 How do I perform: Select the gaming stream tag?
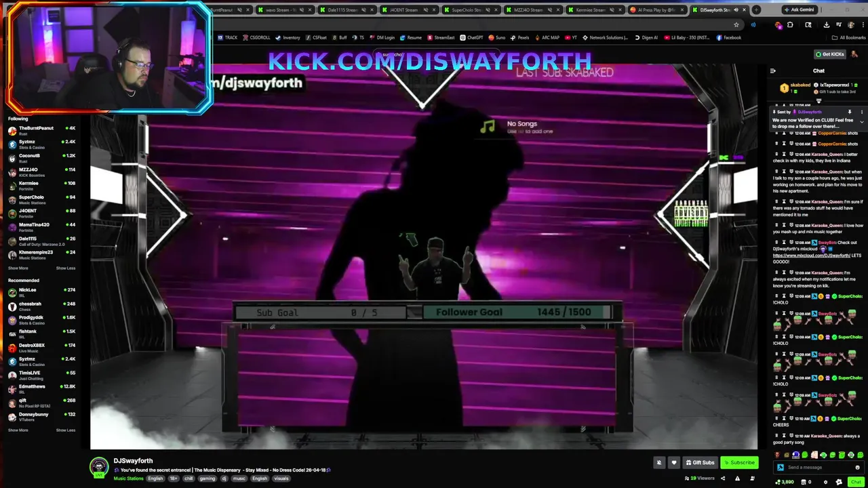pos(207,479)
